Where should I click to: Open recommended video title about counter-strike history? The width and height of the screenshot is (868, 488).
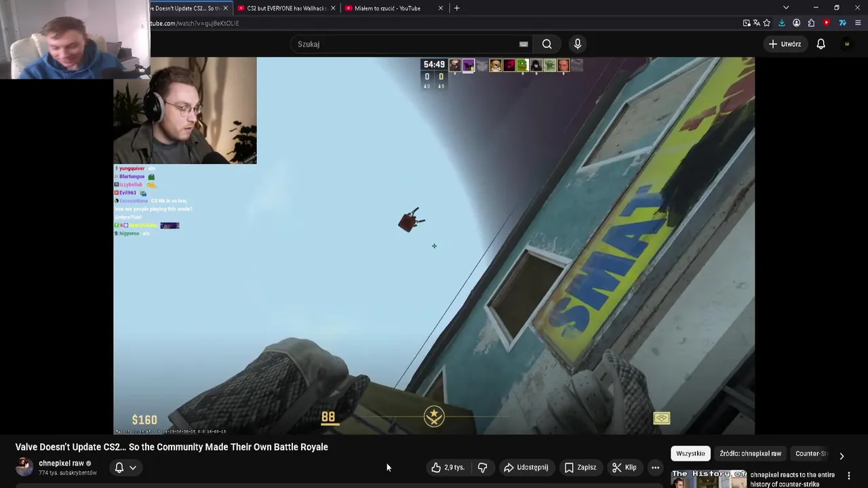[792, 479]
